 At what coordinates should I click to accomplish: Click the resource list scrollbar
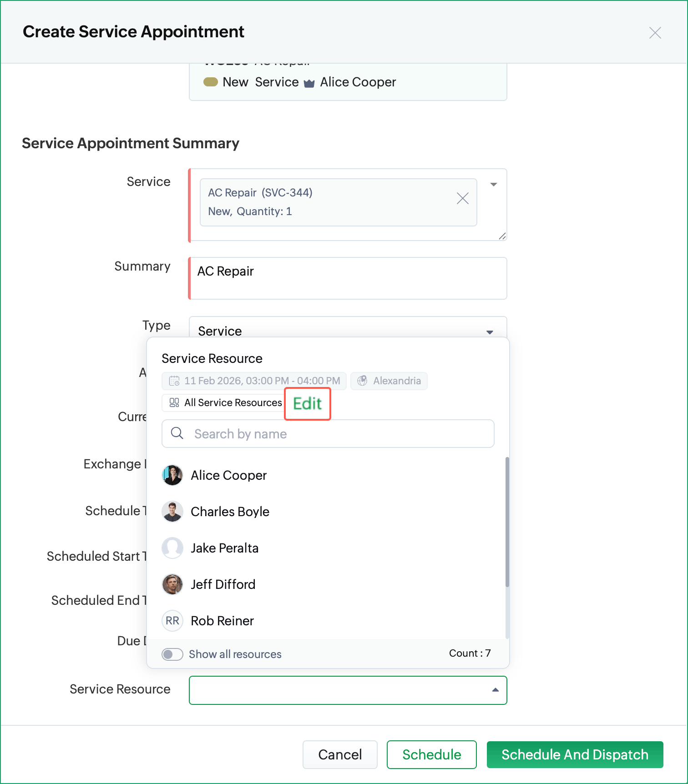(507, 522)
